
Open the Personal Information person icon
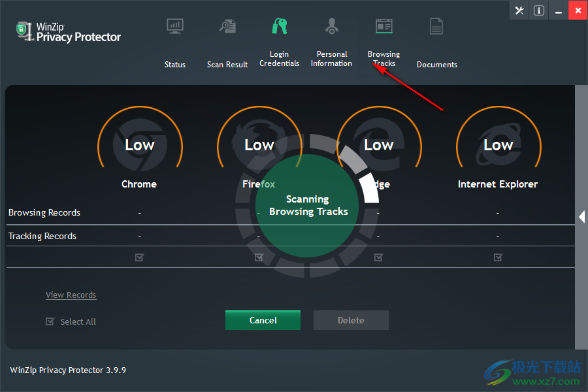(x=331, y=26)
